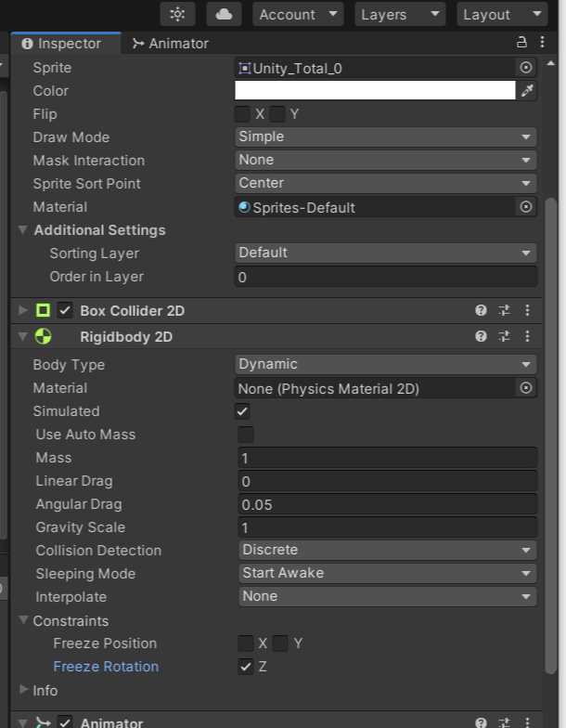The width and height of the screenshot is (566, 728).
Task: Open Rigidbody 2D presets icon
Action: pos(505,336)
